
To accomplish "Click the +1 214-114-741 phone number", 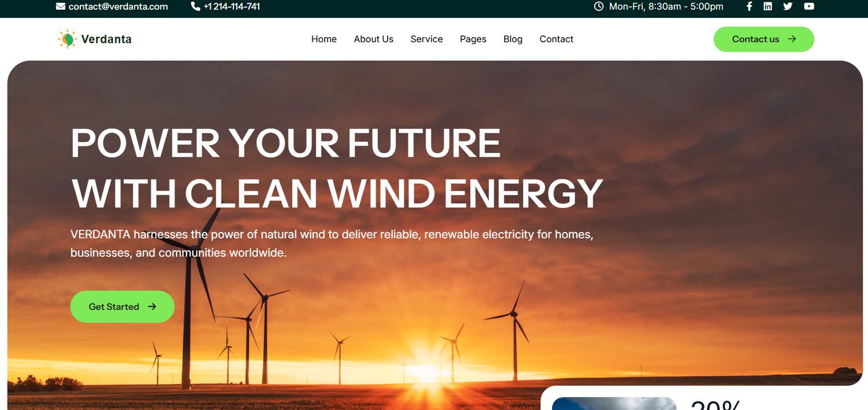I will (x=231, y=6).
